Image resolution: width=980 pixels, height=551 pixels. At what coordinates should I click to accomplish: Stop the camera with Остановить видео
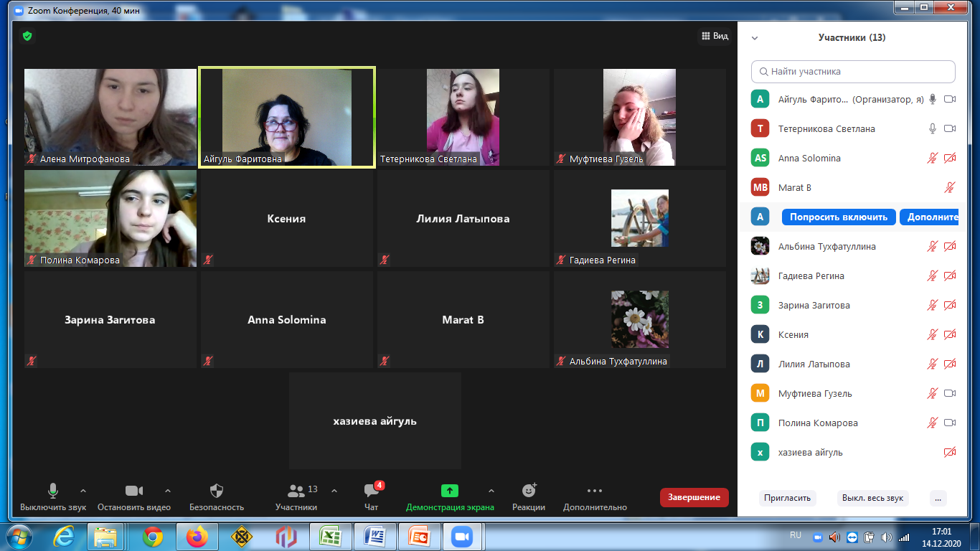pyautogui.click(x=134, y=491)
